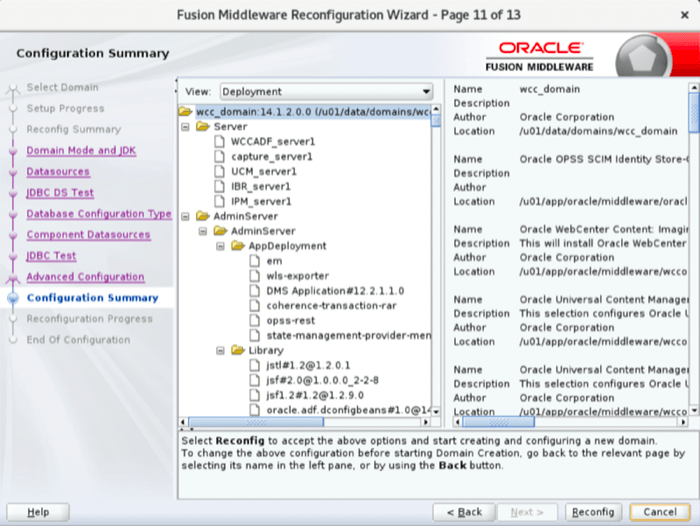The image size is (700, 526).
Task: Collapse the Library node
Action: click(220, 351)
